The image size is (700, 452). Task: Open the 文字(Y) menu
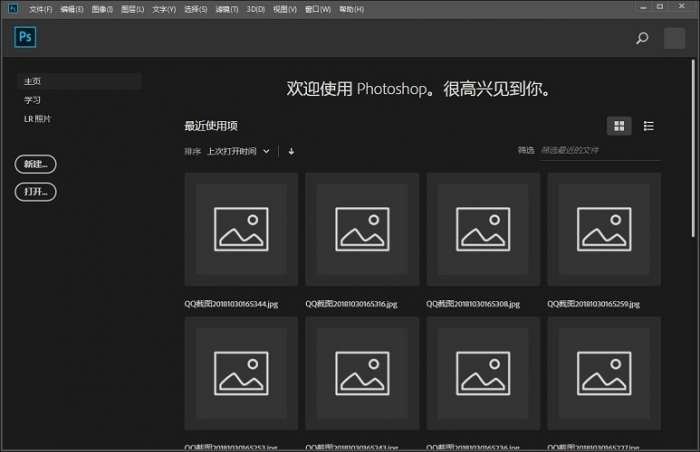[164, 9]
